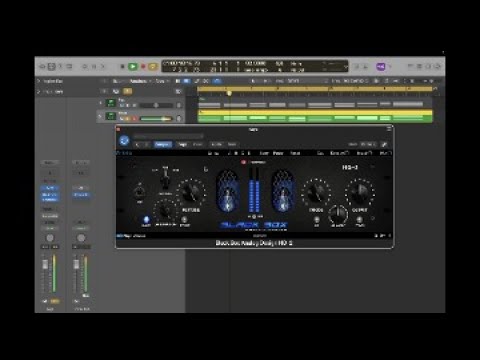Click the LCD display in control bar
This screenshot has height=360, width=480.
[x=255, y=66]
